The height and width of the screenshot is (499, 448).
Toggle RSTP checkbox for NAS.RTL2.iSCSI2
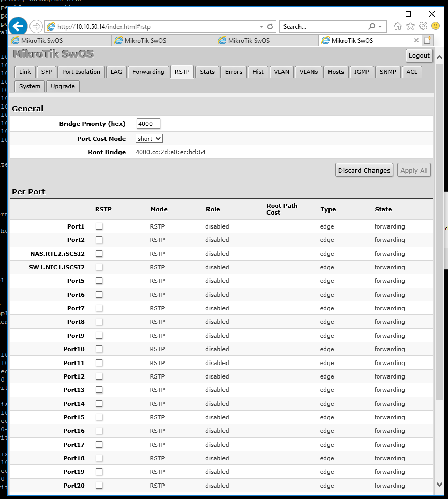[99, 254]
